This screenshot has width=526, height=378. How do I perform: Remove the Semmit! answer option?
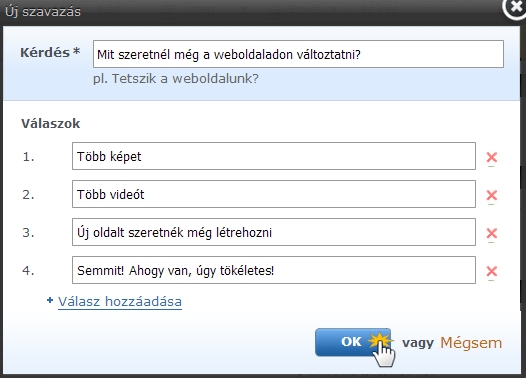492,271
